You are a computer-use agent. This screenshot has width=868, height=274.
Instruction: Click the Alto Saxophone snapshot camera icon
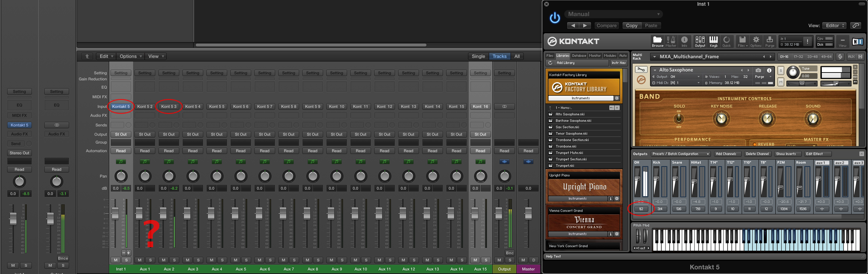coord(758,70)
